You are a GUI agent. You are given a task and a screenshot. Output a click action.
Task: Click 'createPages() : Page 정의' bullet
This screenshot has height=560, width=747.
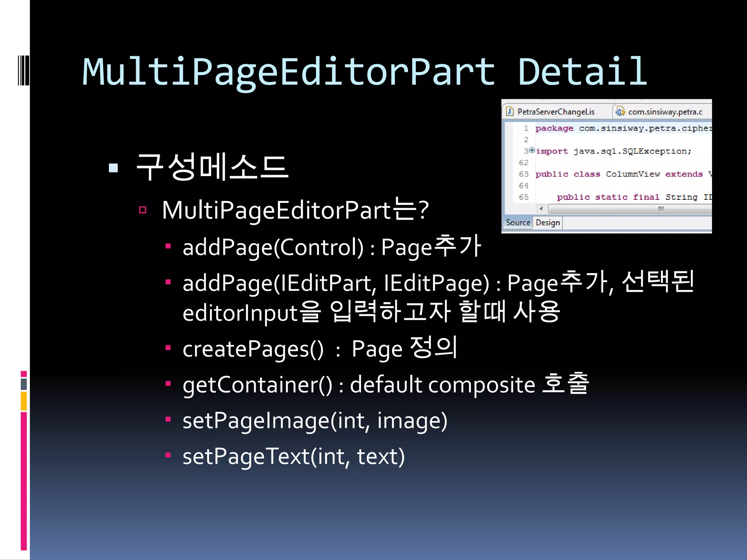[x=320, y=348]
